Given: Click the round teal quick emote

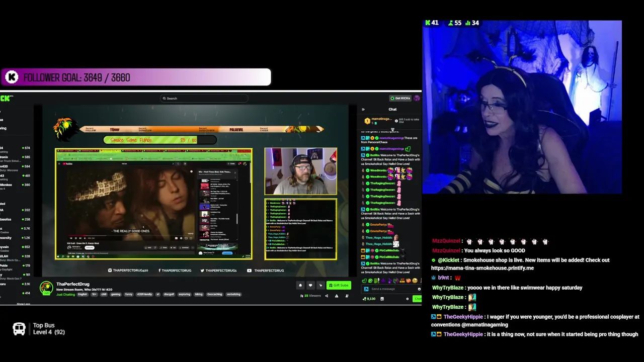Looking at the screenshot, I should point(395,281).
